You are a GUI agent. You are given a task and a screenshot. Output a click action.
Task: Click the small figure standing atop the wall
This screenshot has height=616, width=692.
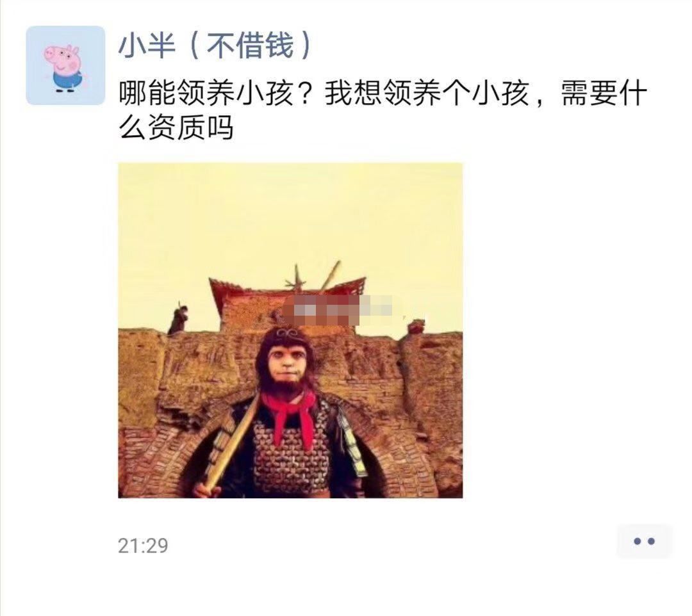point(178,318)
